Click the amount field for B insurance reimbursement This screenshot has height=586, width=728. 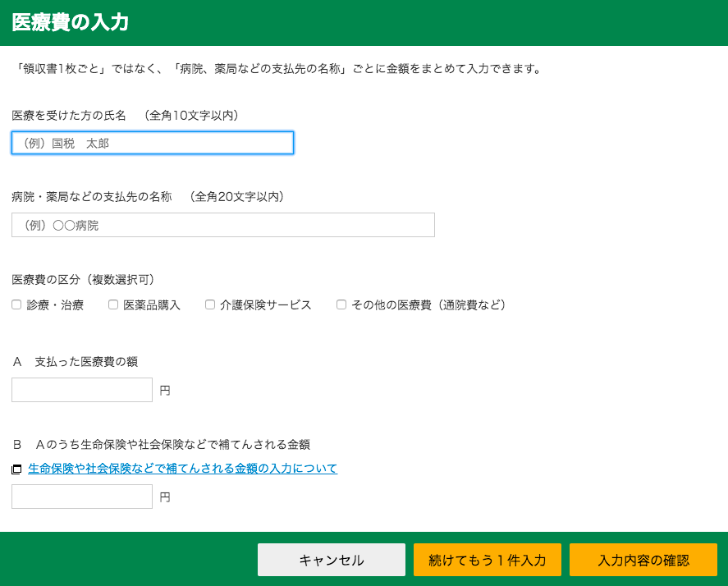pyautogui.click(x=82, y=497)
